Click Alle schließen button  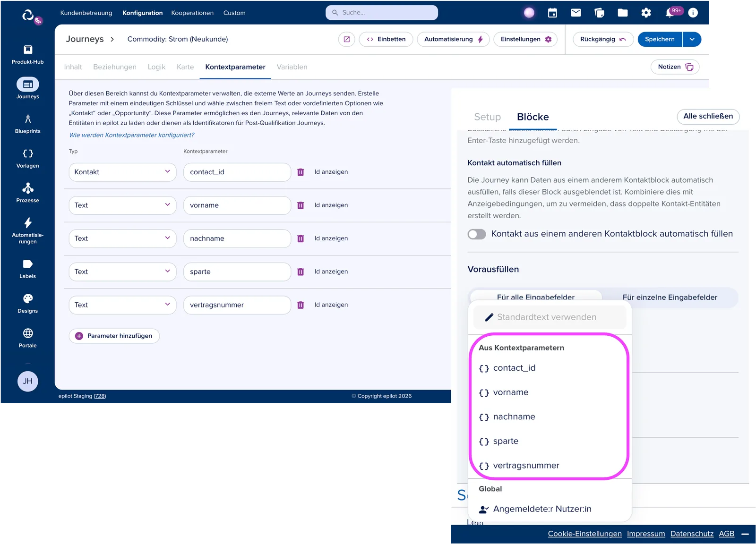pos(708,116)
